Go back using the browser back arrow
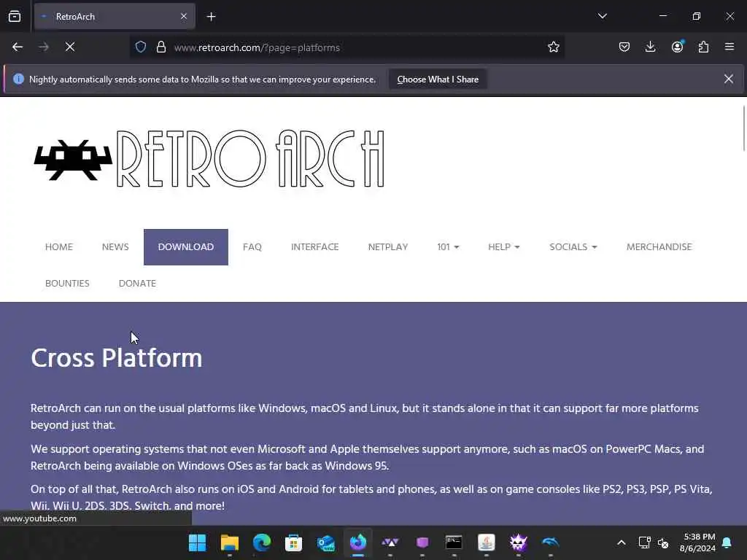Viewport: 747px width, 560px height. click(18, 47)
